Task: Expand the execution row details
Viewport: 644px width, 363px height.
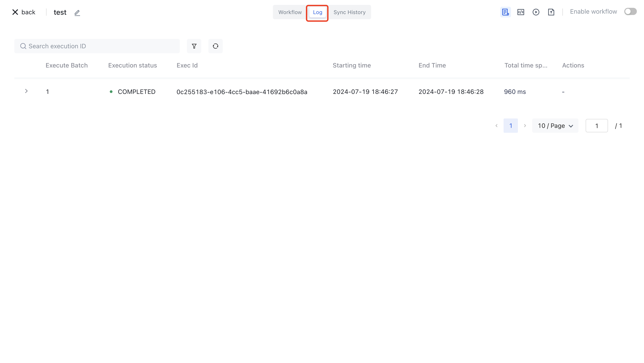Action: pos(26,91)
